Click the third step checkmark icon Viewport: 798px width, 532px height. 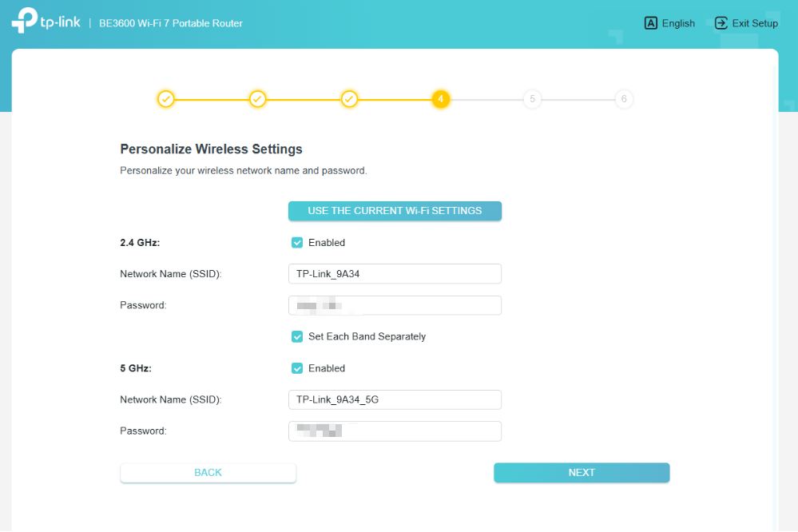pos(349,99)
